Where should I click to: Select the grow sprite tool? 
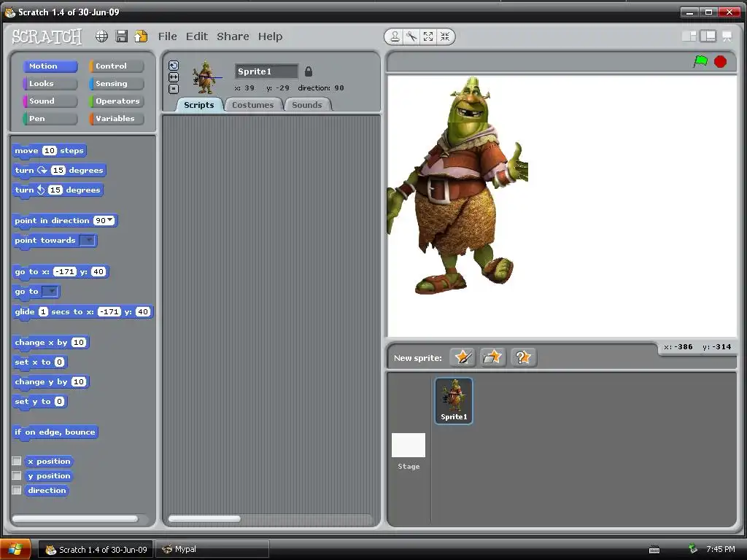[428, 36]
